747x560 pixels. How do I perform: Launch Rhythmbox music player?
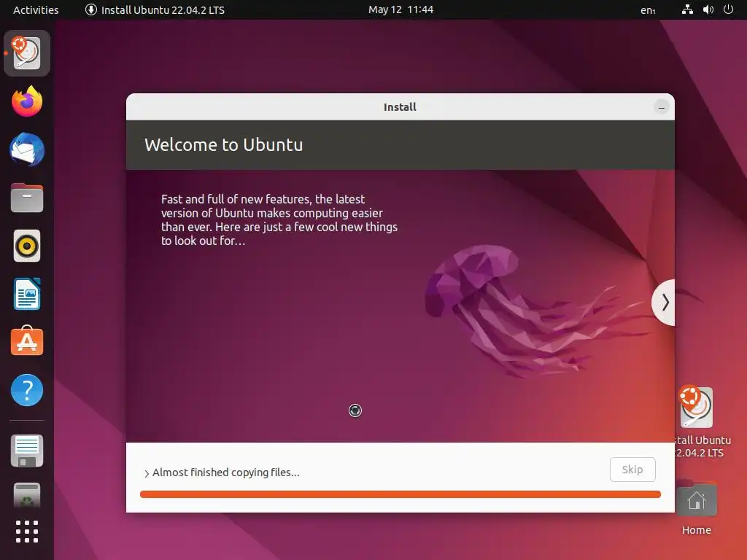tap(27, 246)
